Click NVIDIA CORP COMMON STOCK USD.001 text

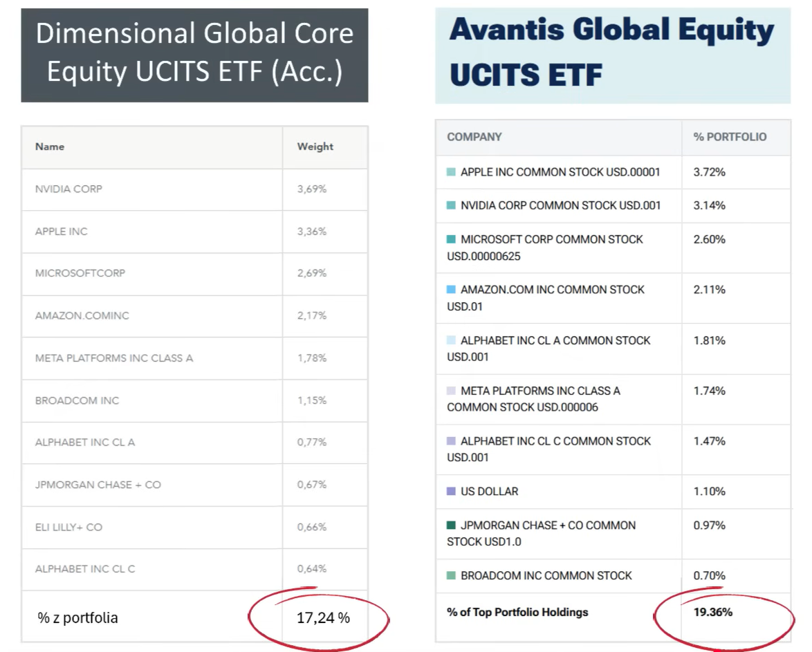click(561, 205)
